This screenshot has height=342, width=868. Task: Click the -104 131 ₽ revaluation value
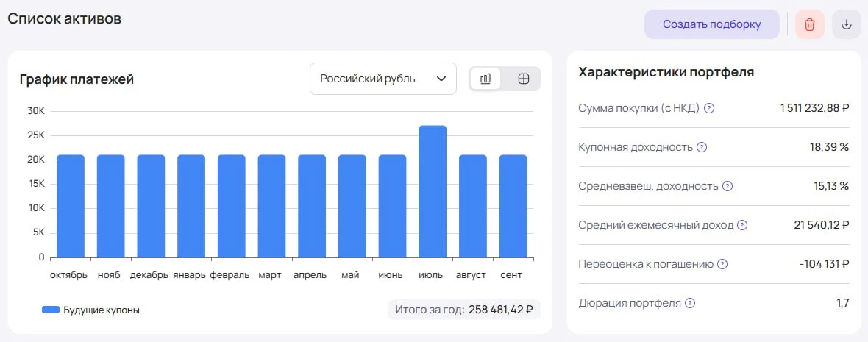click(x=825, y=264)
